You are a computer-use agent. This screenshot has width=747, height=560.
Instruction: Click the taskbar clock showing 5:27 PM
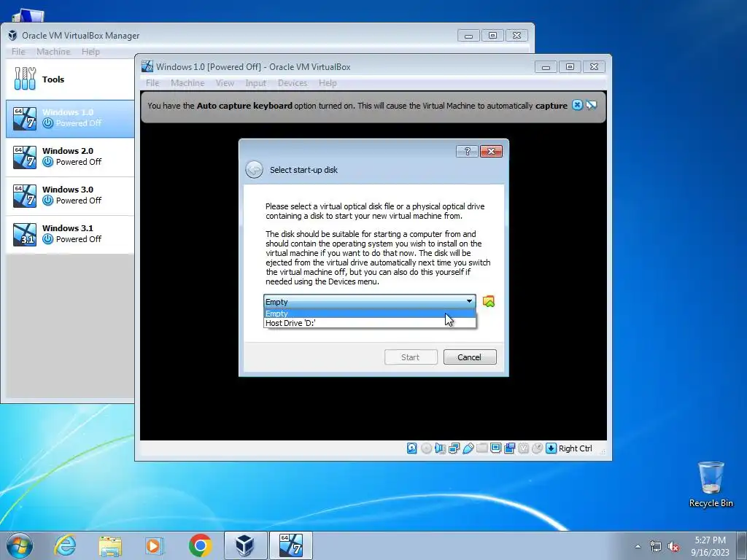coord(710,546)
